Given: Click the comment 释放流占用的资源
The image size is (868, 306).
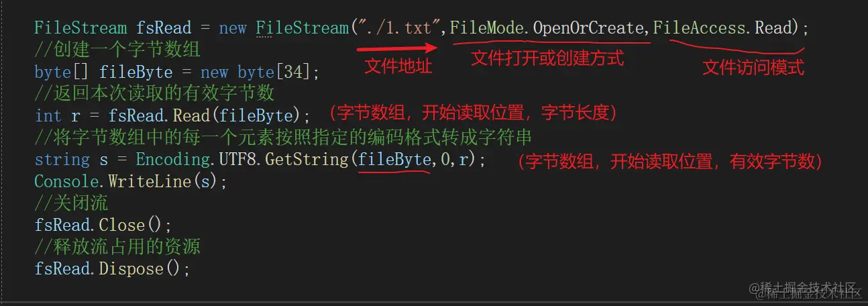Looking at the screenshot, I should click(117, 247).
